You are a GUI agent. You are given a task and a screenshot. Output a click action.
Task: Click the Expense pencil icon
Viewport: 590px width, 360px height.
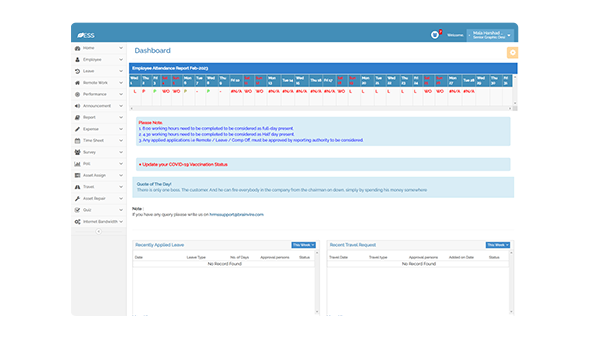click(77, 129)
